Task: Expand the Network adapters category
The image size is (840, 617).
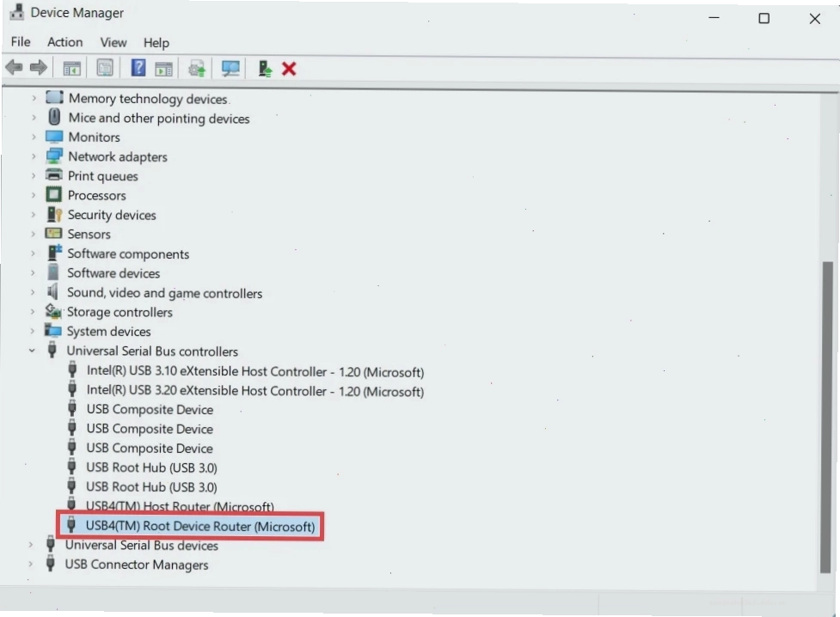Action: tap(34, 156)
